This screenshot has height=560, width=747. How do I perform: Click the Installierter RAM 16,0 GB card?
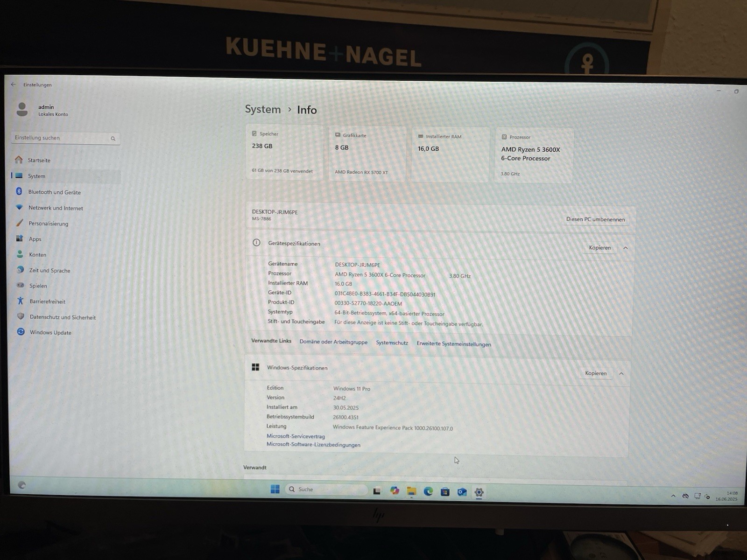451,154
